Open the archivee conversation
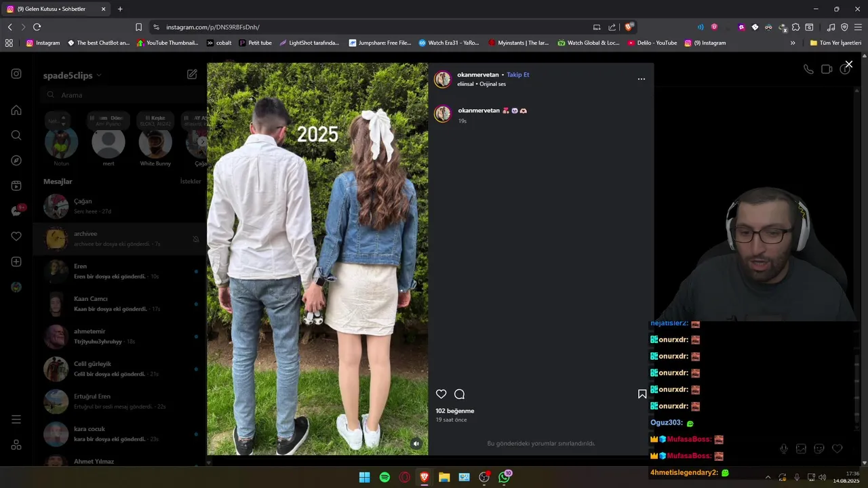Viewport: 868px width, 488px height. click(120, 239)
